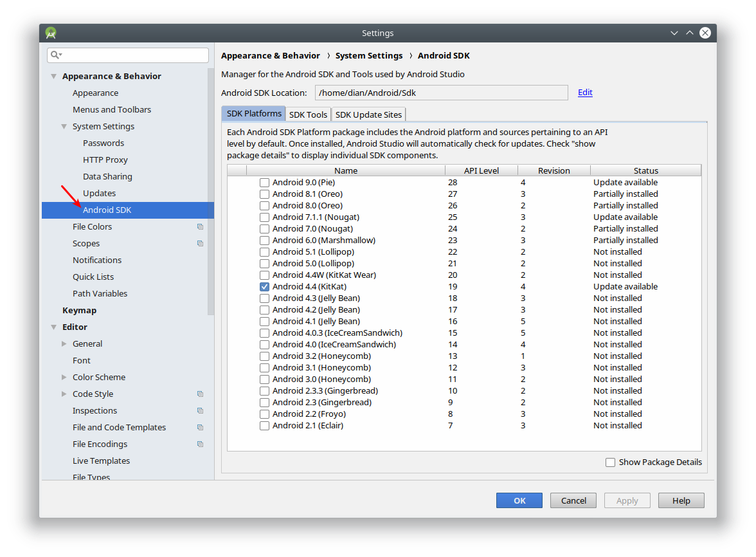Enable Show Package Details
This screenshot has height=557, width=756.
pyautogui.click(x=609, y=462)
